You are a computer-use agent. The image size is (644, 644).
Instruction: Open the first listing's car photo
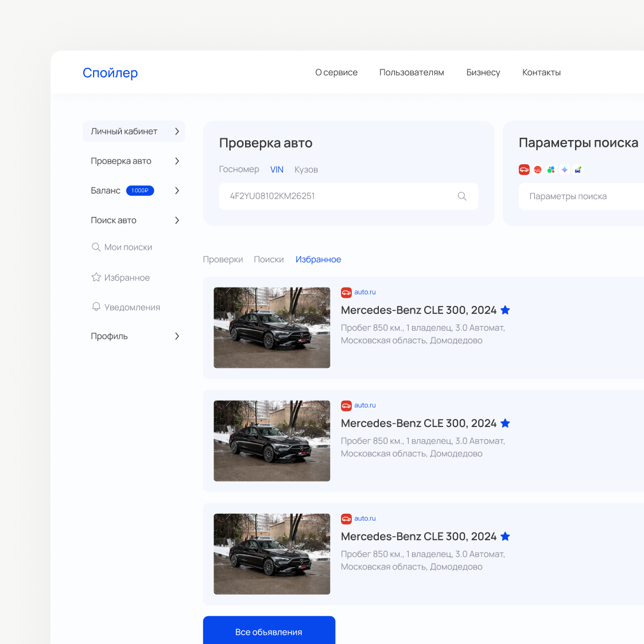coord(272,327)
